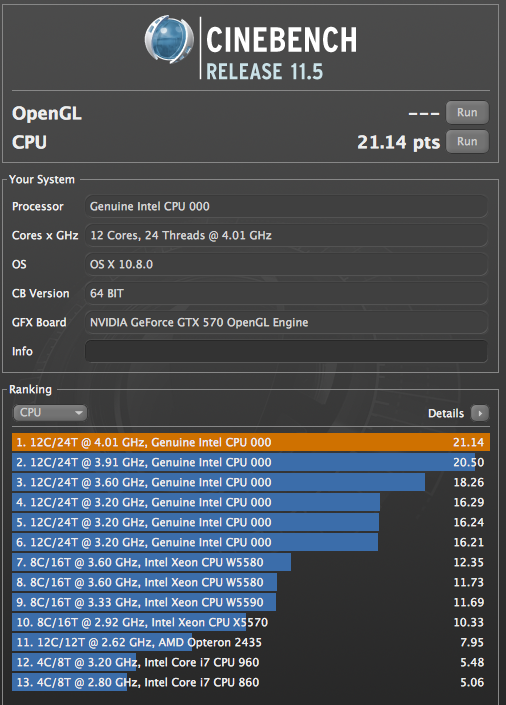Click the GFX Board GeForce GTX 570 field

(286, 322)
